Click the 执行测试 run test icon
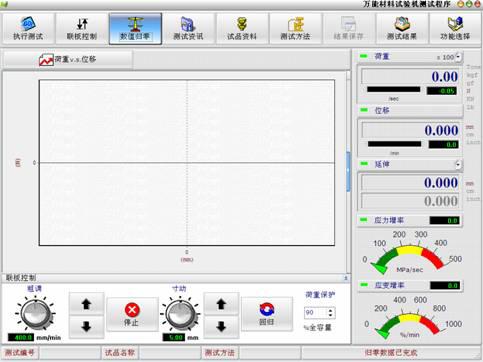Image resolution: width=483 pixels, height=362 pixels. coord(28,29)
